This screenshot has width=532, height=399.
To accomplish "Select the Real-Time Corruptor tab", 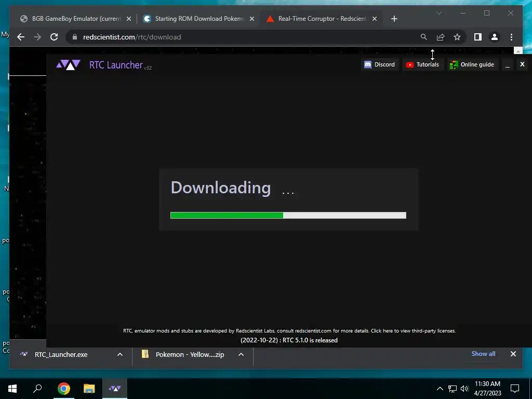I will click(x=322, y=19).
